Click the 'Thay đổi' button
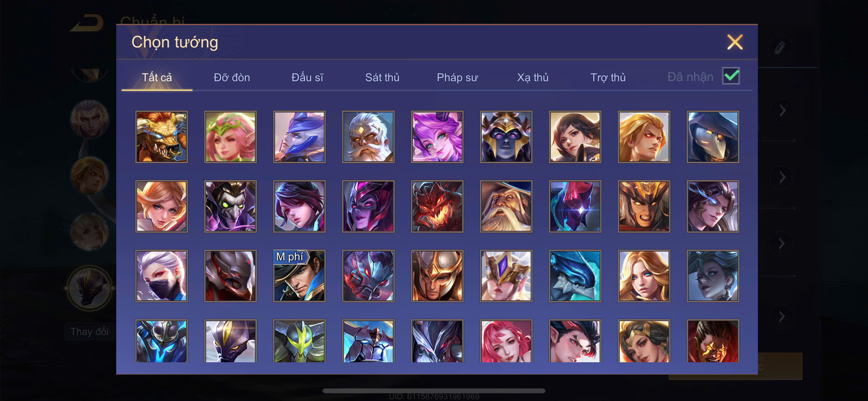The height and width of the screenshot is (401, 868). (x=89, y=332)
